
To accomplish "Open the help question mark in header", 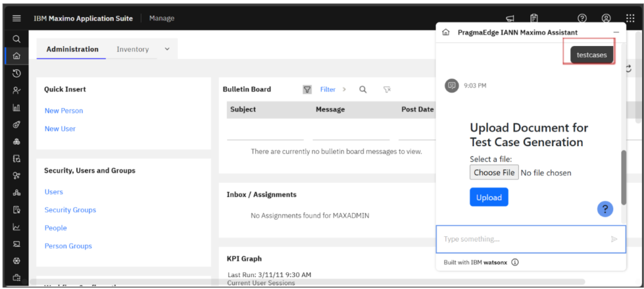I will 582,18.
